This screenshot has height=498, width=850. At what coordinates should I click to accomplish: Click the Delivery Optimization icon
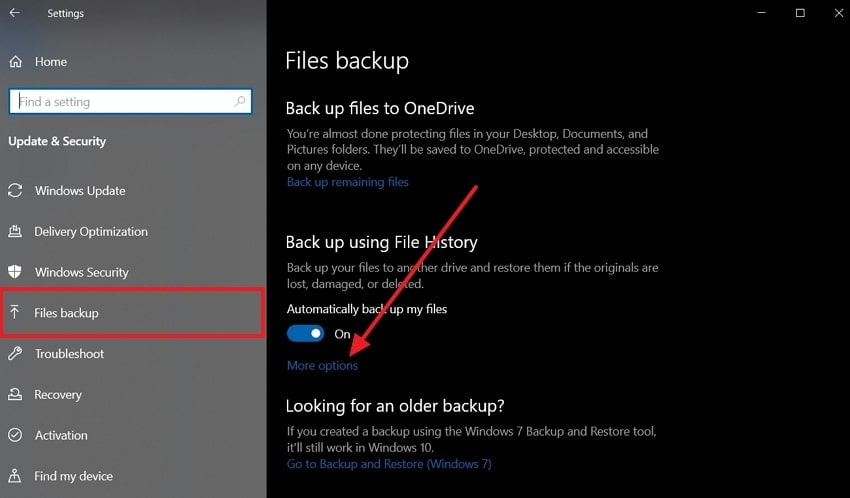click(x=15, y=232)
